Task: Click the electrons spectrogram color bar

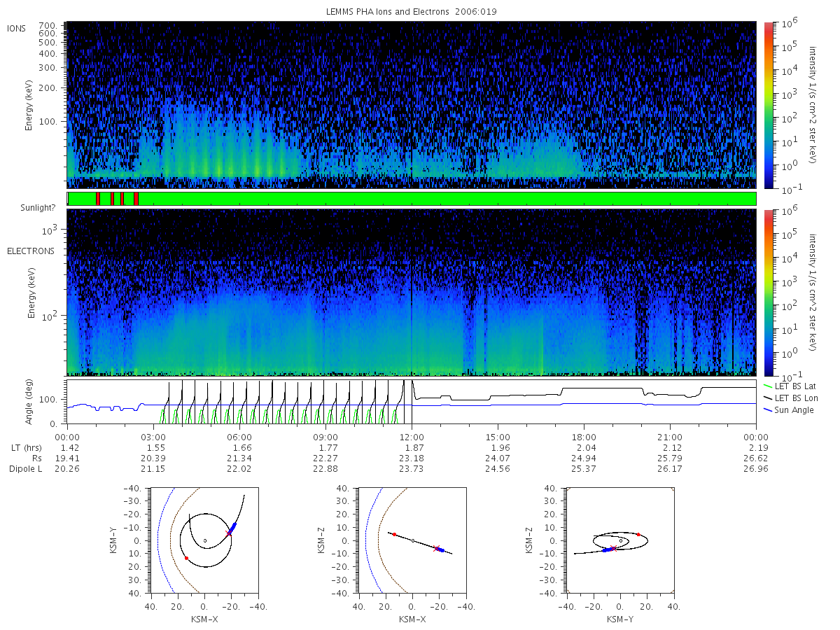Action: [768, 292]
